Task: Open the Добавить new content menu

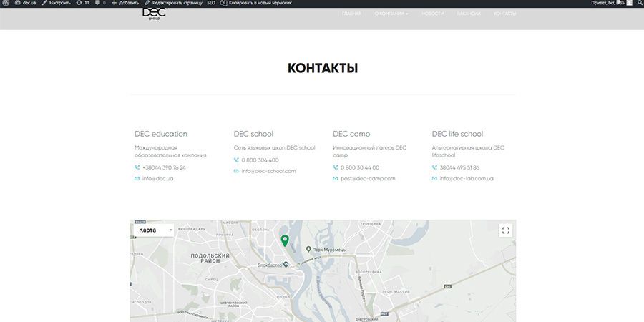Action: (125, 4)
